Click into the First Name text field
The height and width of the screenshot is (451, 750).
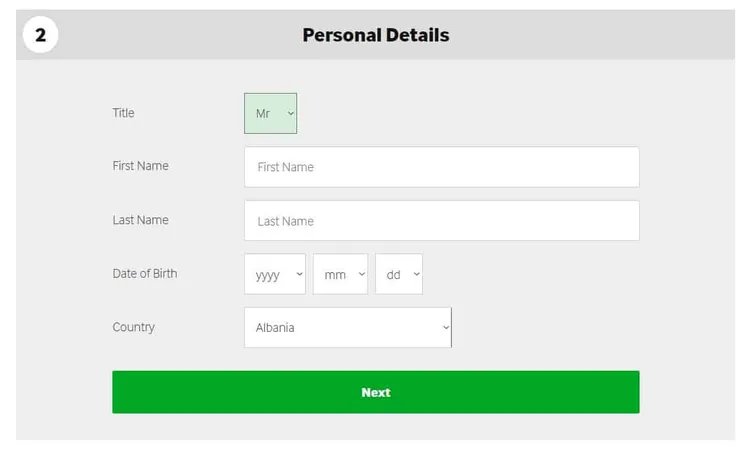pos(441,167)
